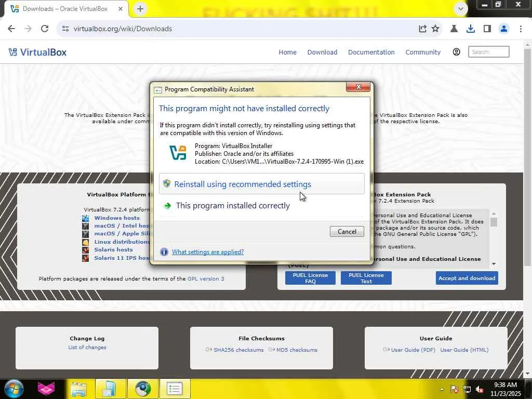Toggle the browser side panel
532x399 pixels.
[x=487, y=29]
